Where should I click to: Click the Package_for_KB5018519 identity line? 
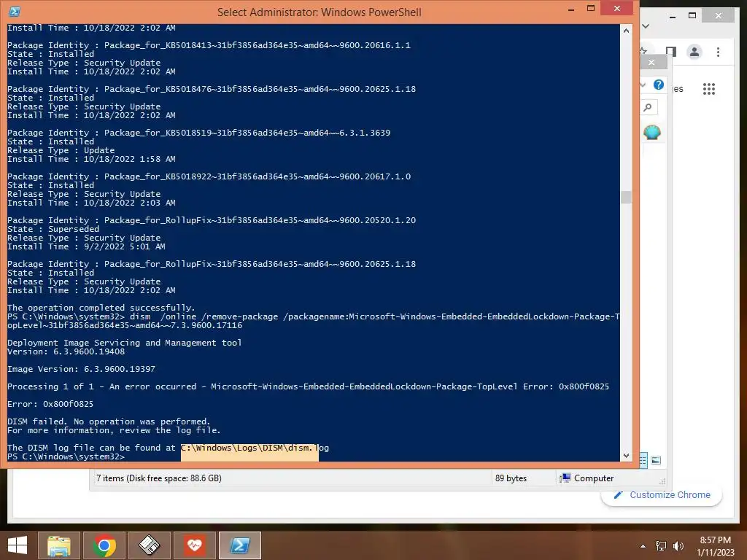(198, 133)
